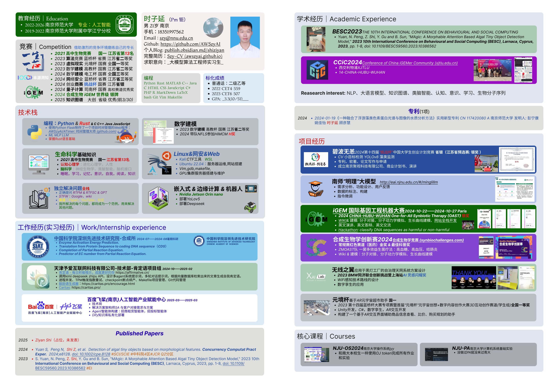Open the AWSzyAI/ATimer github link

[x=82, y=131]
